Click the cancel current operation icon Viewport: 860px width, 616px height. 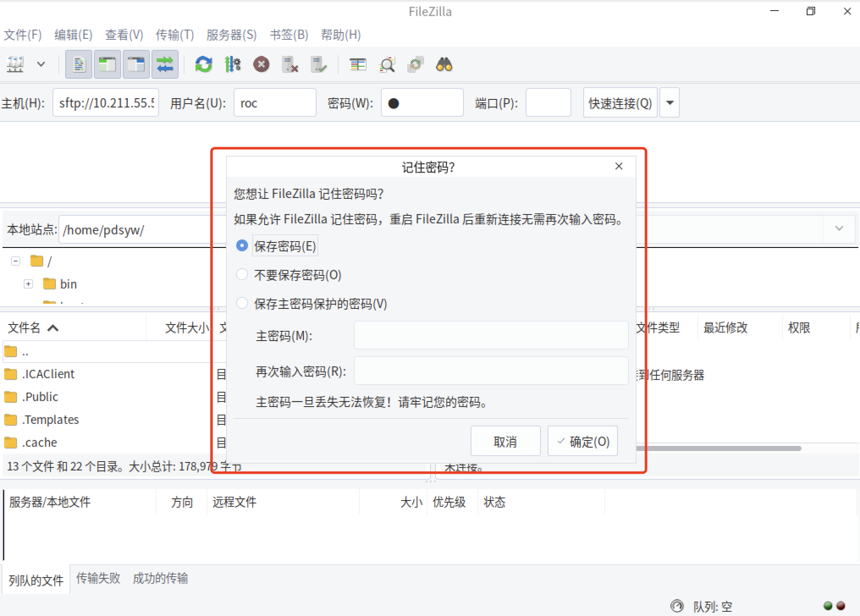point(261,65)
